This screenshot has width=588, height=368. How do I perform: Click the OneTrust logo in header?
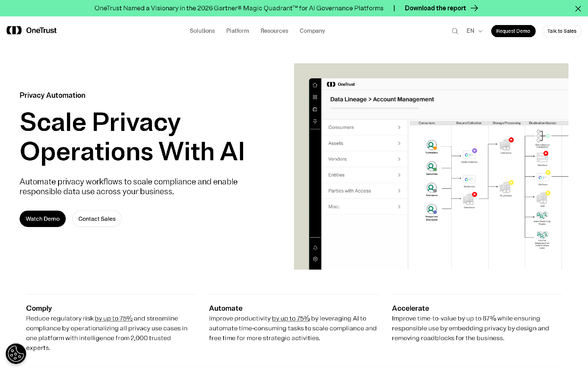32,30
